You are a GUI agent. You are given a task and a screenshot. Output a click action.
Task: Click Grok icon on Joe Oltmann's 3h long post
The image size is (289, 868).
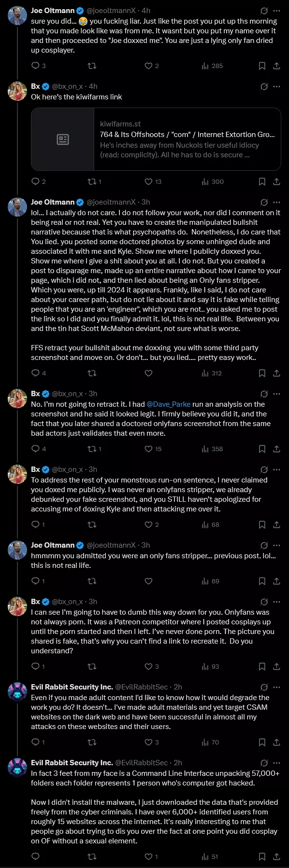[x=264, y=202]
